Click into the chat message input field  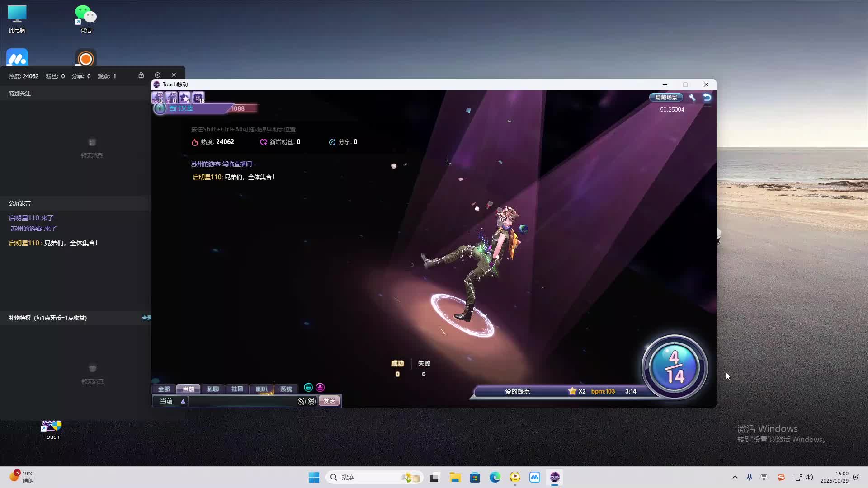pos(242,401)
